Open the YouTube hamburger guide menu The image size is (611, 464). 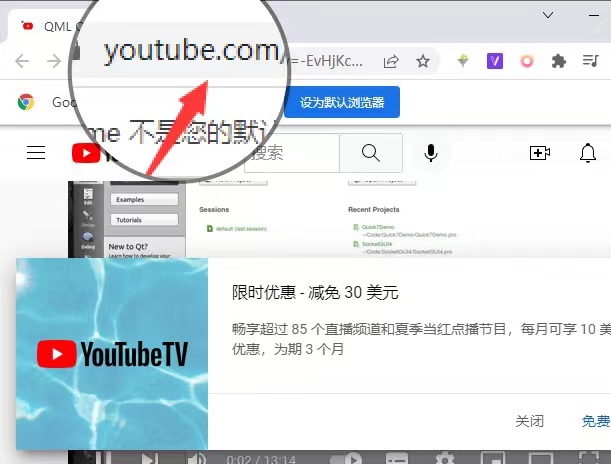(x=36, y=152)
